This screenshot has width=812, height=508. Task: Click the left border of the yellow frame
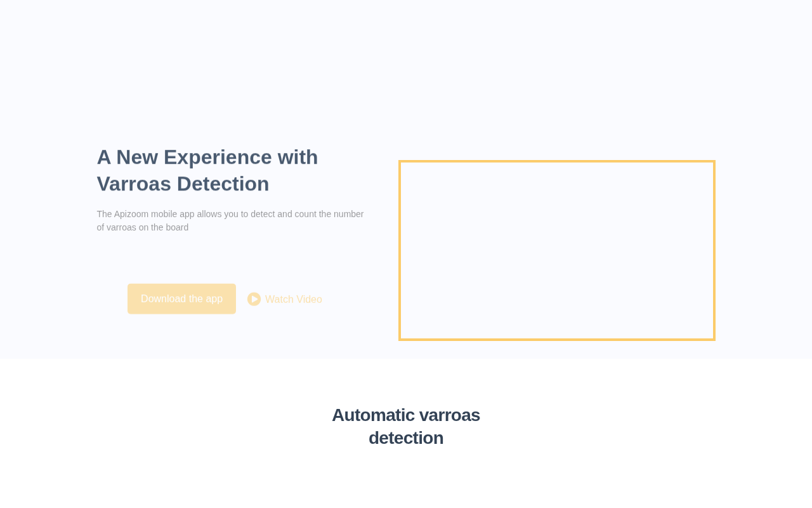click(400, 251)
